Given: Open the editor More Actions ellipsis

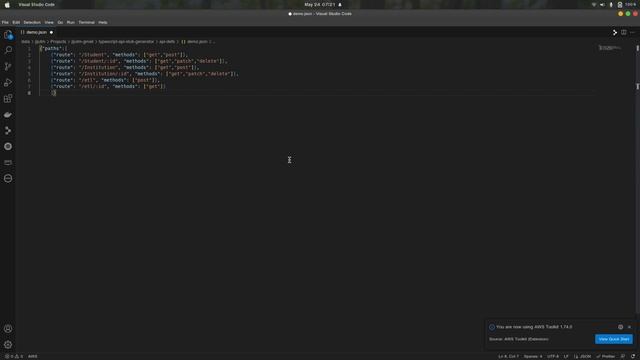Looking at the screenshot, I should click(632, 32).
